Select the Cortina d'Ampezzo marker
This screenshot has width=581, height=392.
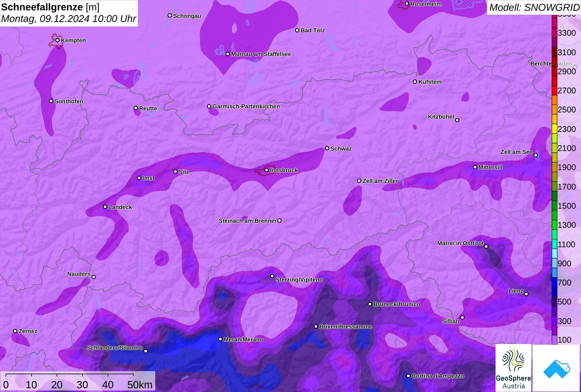click(408, 376)
